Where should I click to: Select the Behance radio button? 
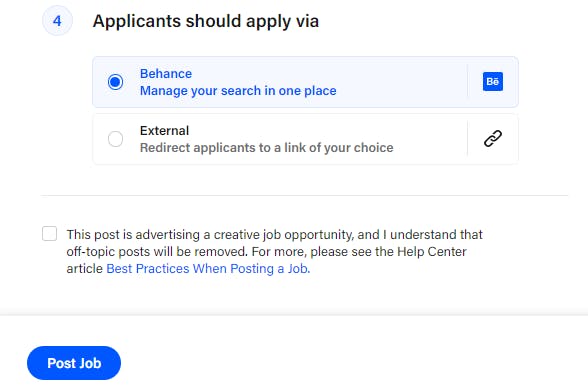[115, 82]
